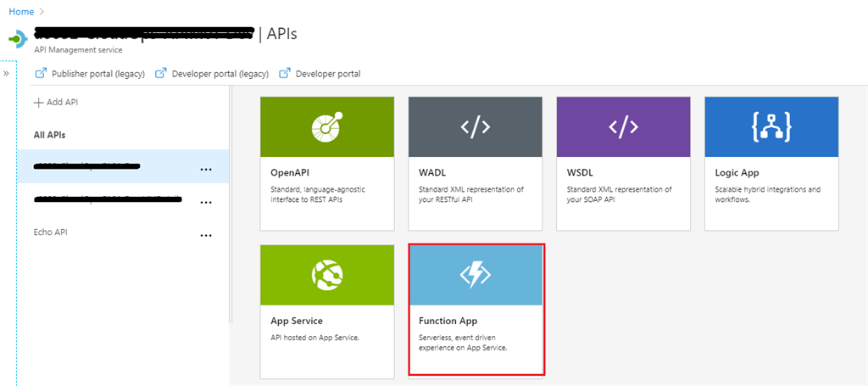Select the App Service tile icon
Image resolution: width=868 pixels, height=386 pixels.
tap(326, 275)
